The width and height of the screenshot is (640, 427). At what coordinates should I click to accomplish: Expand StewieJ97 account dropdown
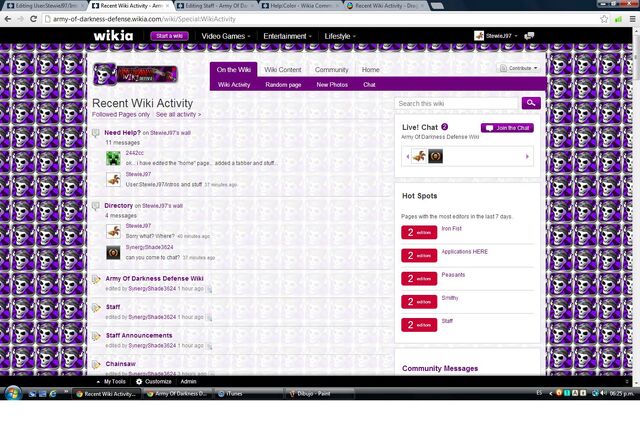(516, 36)
